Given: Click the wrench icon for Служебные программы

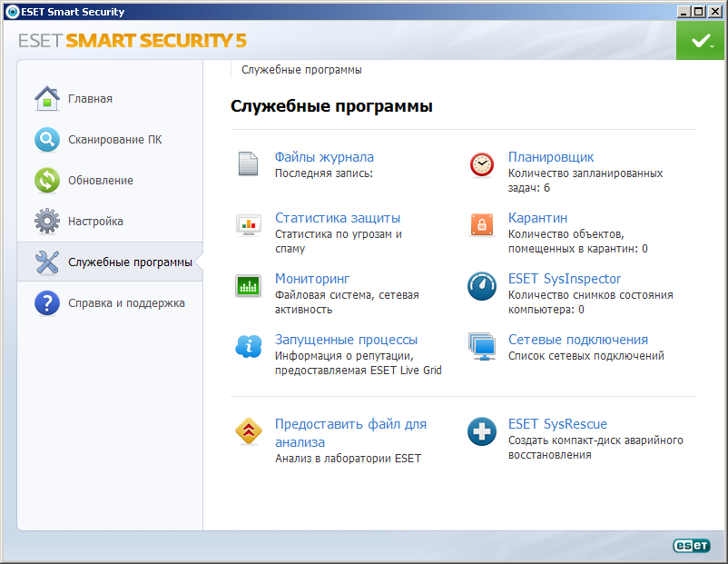Looking at the screenshot, I should click(x=47, y=262).
